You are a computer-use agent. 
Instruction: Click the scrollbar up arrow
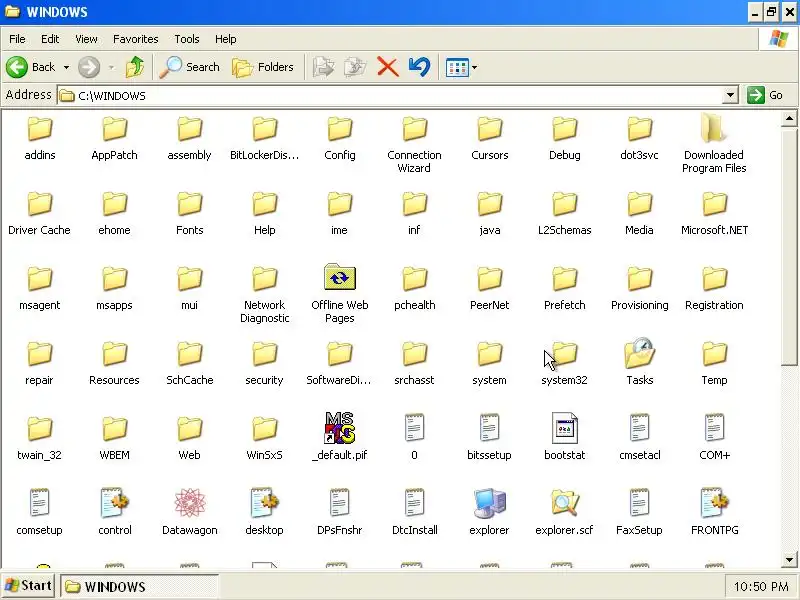click(789, 118)
